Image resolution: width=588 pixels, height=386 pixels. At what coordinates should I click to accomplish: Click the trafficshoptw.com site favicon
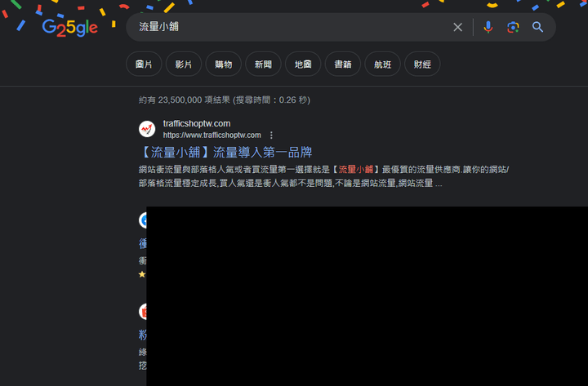147,129
